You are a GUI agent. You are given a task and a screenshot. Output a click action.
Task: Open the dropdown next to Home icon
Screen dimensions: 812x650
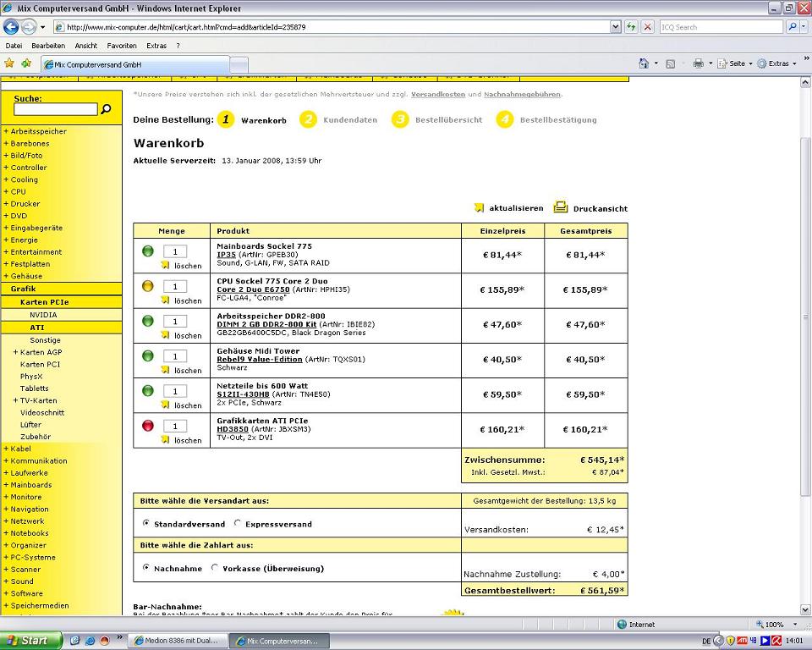(656, 63)
